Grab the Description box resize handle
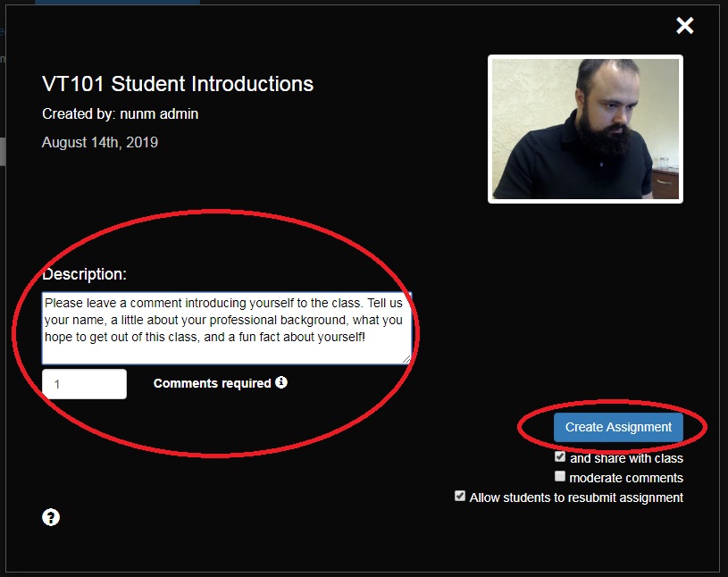Screen dimensions: 728x577 [x=406, y=359]
